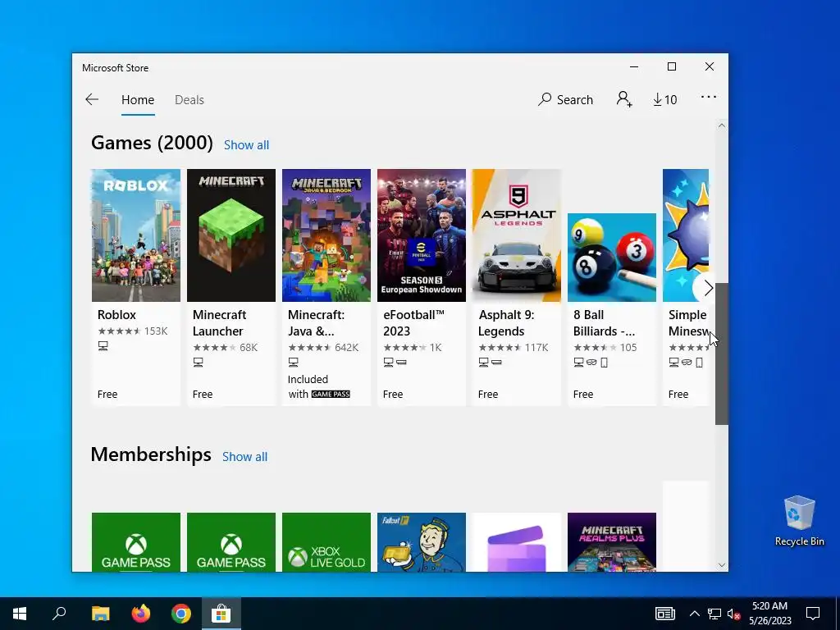
Task: Show hidden system tray icons
Action: (x=694, y=614)
